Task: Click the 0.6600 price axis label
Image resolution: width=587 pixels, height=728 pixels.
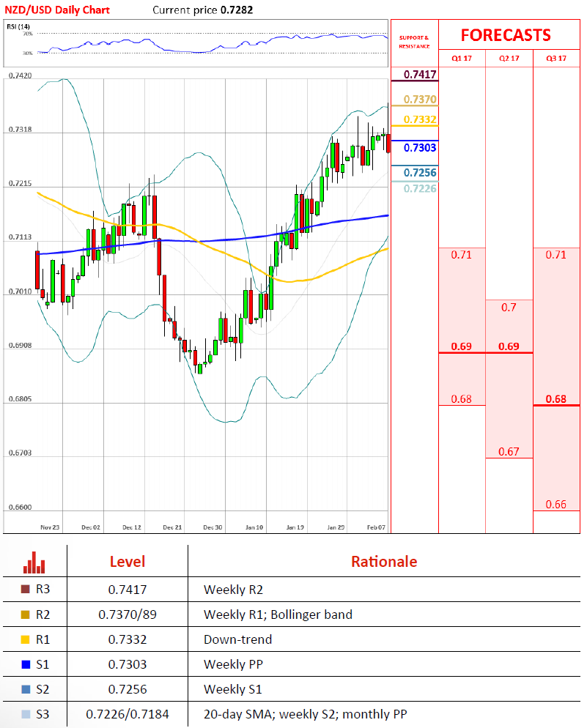Action: pyautogui.click(x=21, y=507)
